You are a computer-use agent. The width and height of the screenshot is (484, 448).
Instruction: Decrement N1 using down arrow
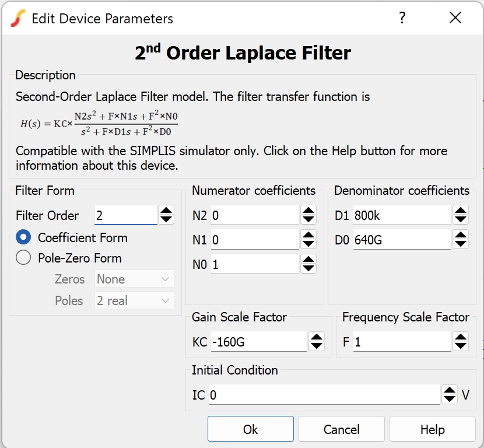pyautogui.click(x=308, y=244)
